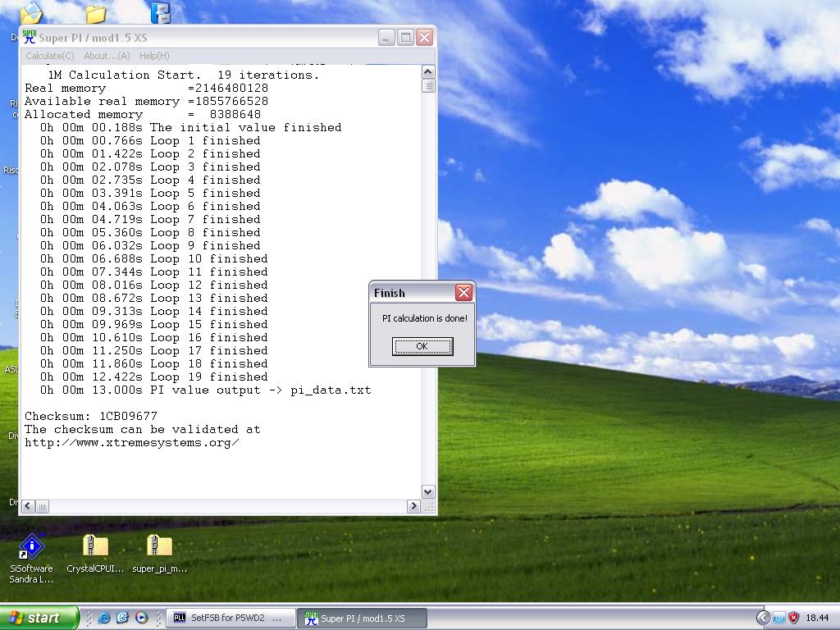840x630 pixels.
Task: Click the 'Loop 19 finished' line
Action: pyautogui.click(x=153, y=377)
